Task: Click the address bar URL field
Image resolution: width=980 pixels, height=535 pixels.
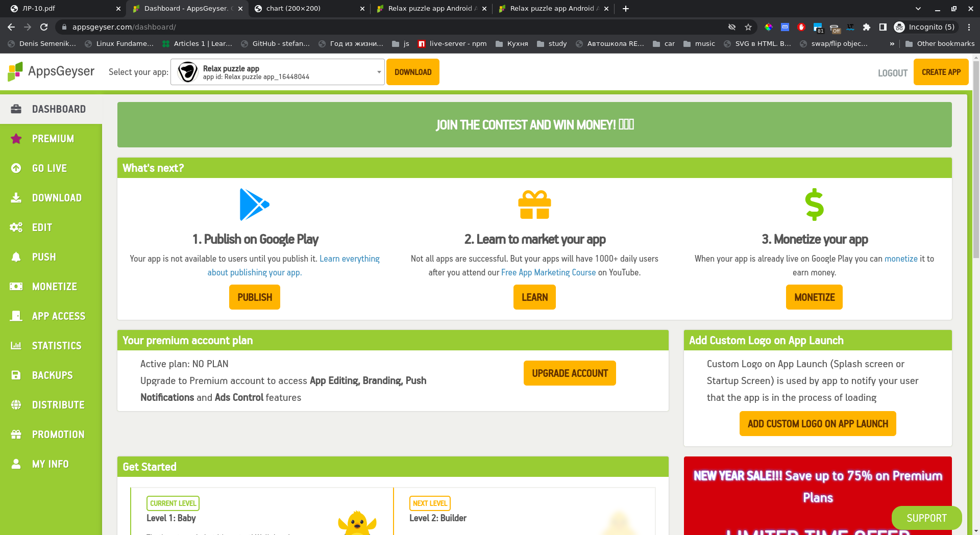Action: 357,27
